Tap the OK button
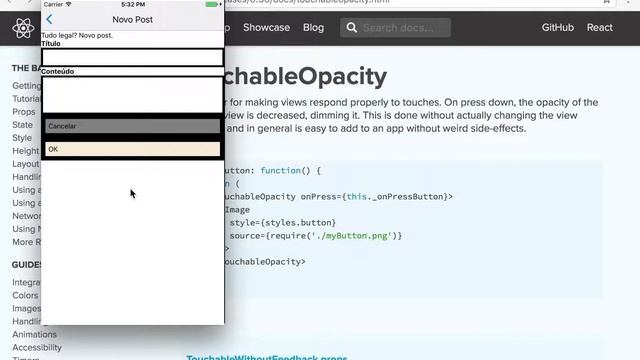 [133, 149]
